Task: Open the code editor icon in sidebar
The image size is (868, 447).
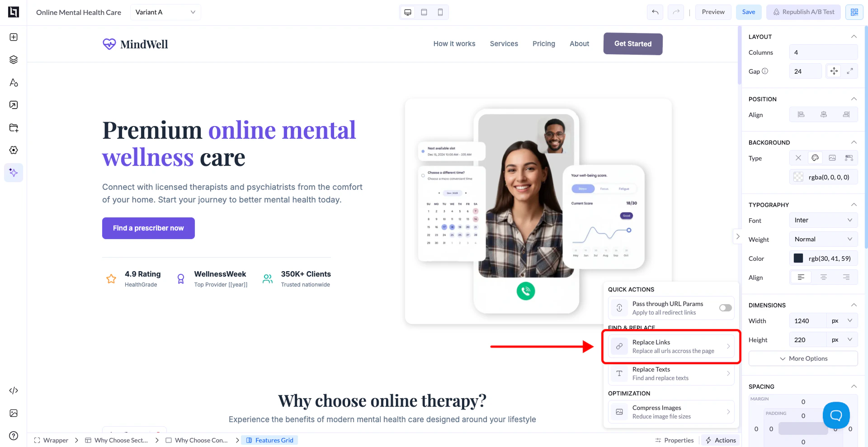Action: click(x=14, y=391)
